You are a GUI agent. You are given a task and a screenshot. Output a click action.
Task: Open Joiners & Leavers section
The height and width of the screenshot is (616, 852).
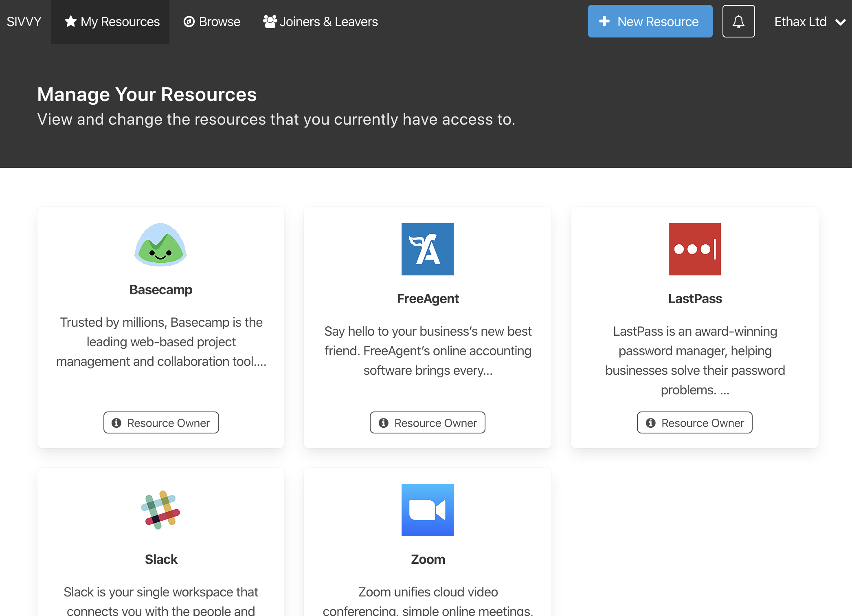pos(321,22)
